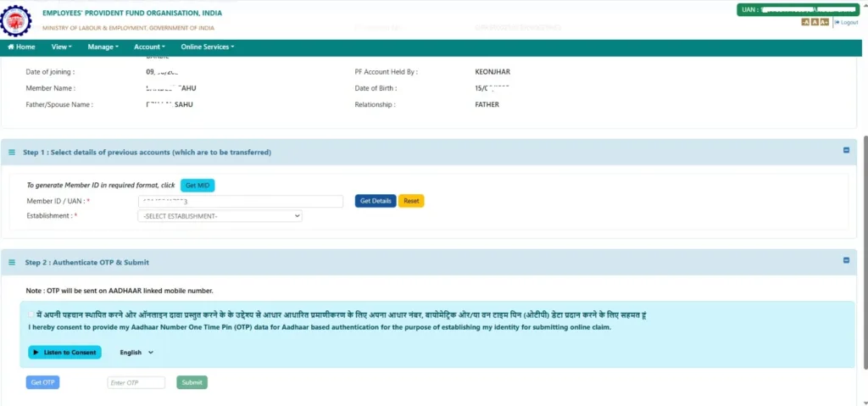Click the OTP note about AADHAAR linked mobile
Viewport: 868px width, 406px height.
tap(120, 291)
